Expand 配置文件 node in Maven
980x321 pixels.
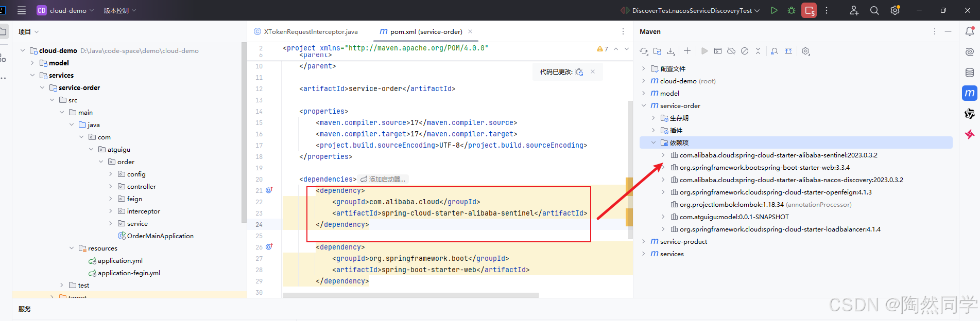644,68
